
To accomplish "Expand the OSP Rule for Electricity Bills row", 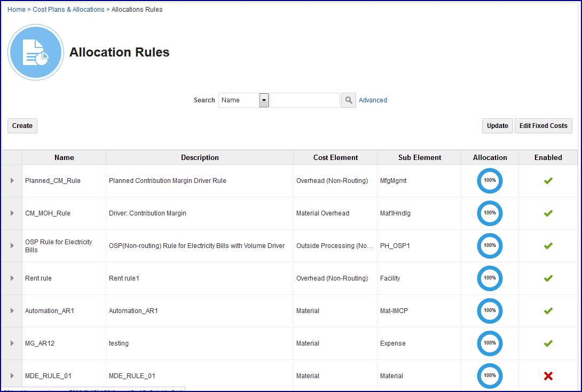I will 12,245.
